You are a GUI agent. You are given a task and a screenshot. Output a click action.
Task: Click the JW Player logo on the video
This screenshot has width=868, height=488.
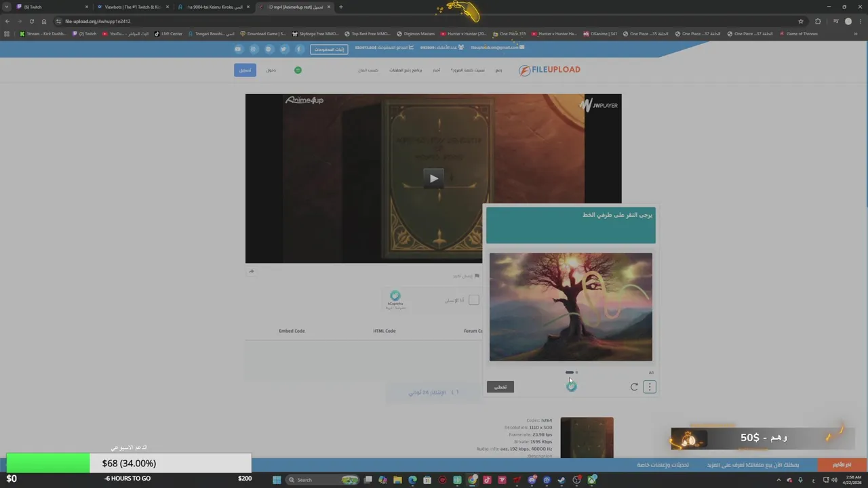click(x=599, y=105)
